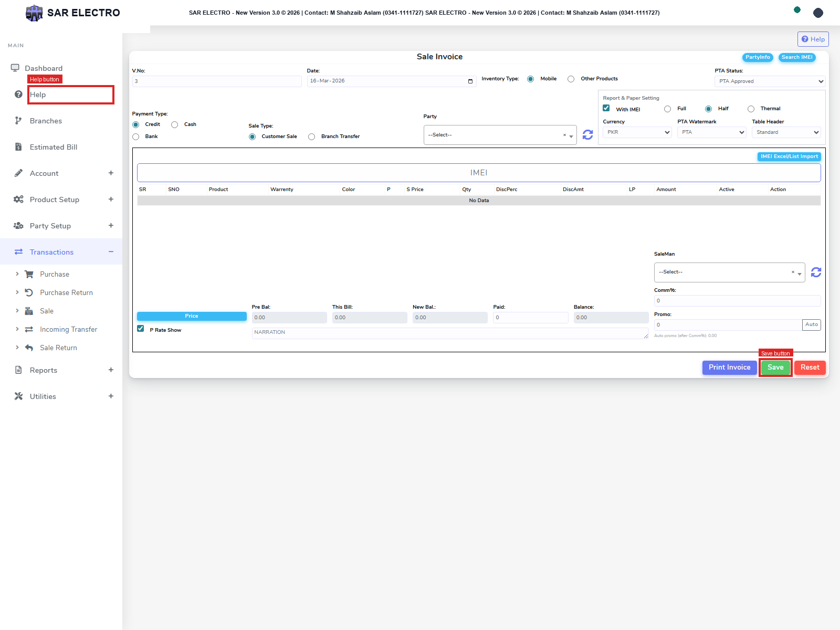Screen dimensions: 840x630
Task: Open the date picker calendar icon
Action: click(470, 81)
